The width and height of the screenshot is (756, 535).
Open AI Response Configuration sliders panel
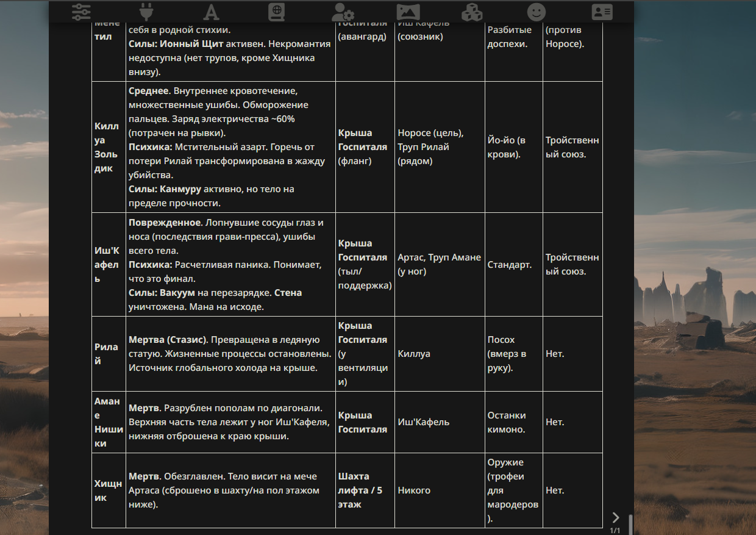(81, 12)
